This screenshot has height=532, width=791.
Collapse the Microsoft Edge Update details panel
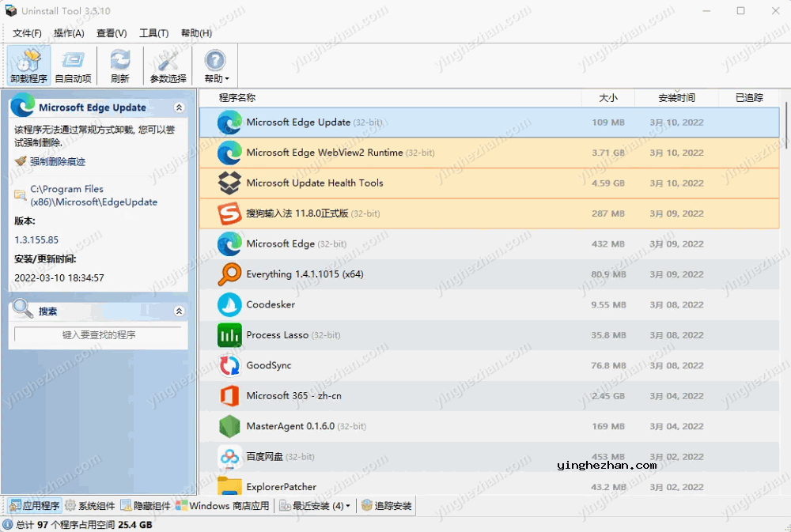tap(179, 108)
